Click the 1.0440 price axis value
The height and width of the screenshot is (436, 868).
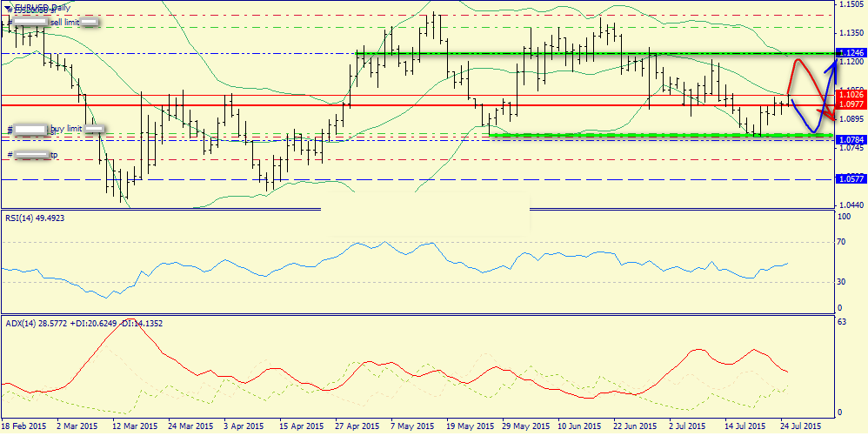point(852,205)
